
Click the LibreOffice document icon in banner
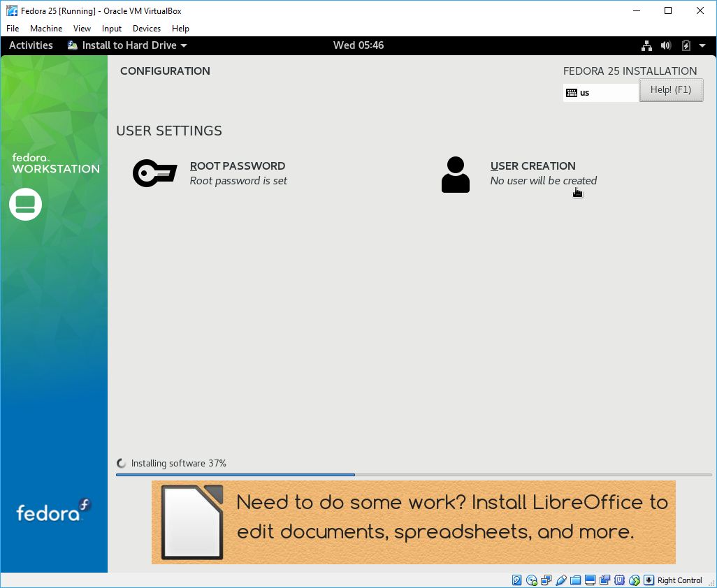pos(192,522)
